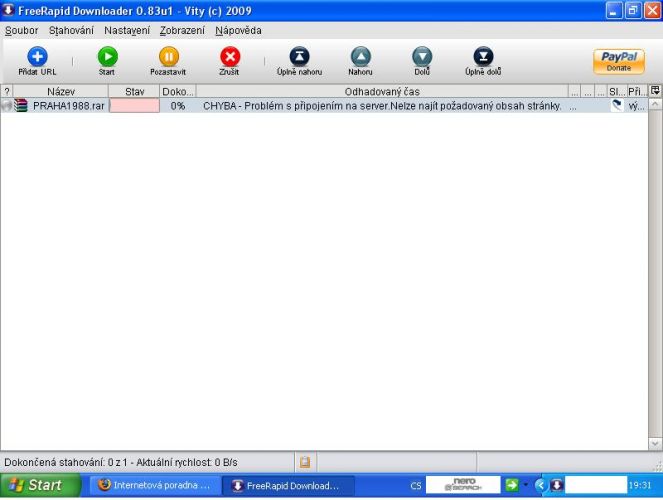Click the clipboard monitoring icon in status bar
663x500 pixels.
305,462
